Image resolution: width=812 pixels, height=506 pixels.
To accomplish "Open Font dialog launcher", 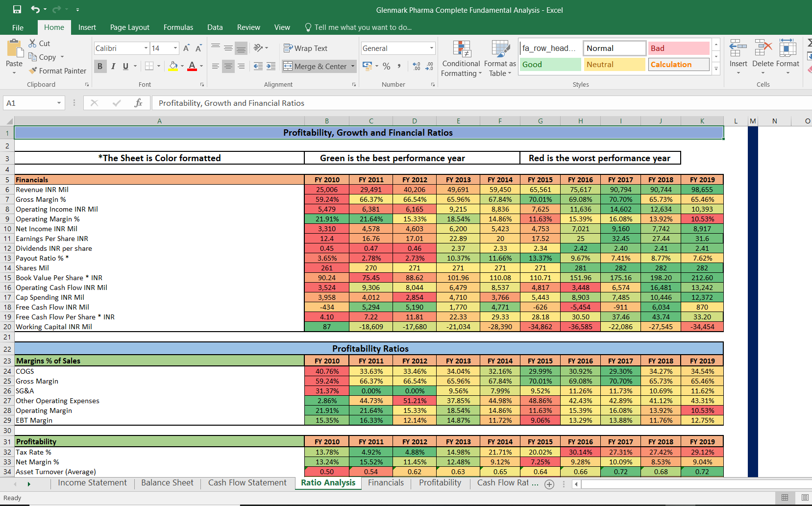I will [x=202, y=85].
